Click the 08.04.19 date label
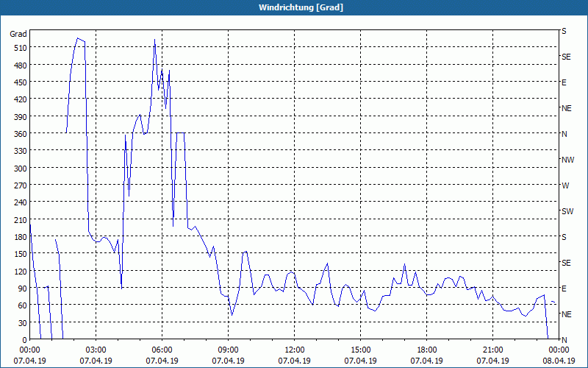The width and height of the screenshot is (588, 368). tap(559, 361)
